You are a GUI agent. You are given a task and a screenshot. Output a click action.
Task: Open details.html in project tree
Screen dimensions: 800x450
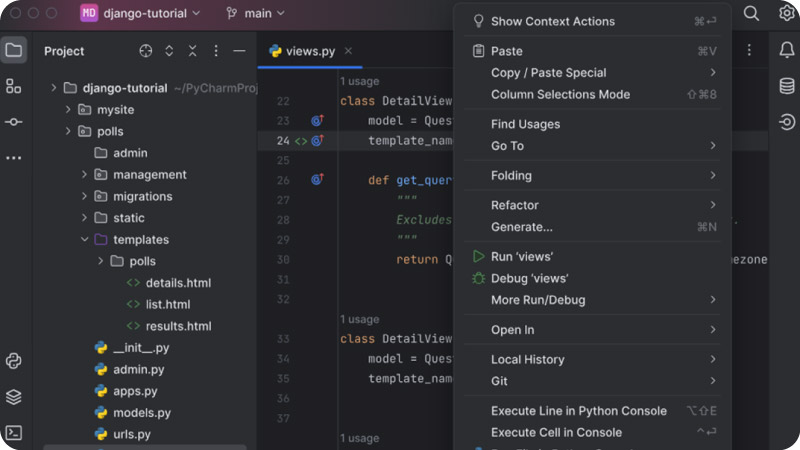point(169,283)
